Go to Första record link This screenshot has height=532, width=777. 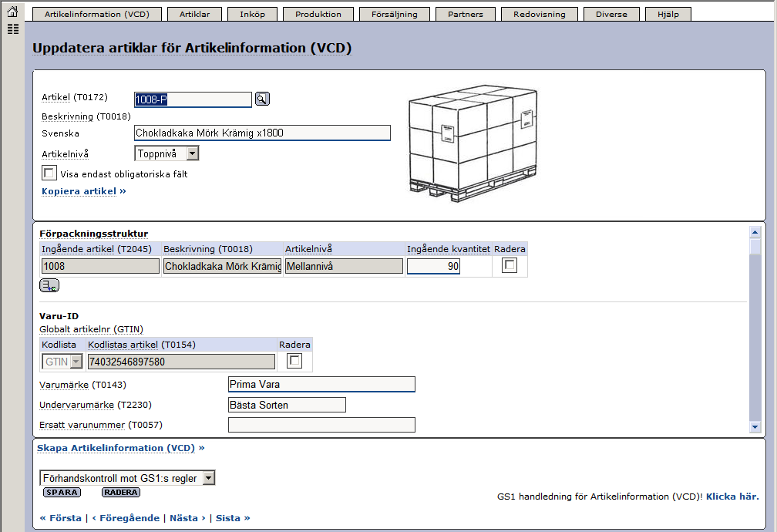point(60,518)
